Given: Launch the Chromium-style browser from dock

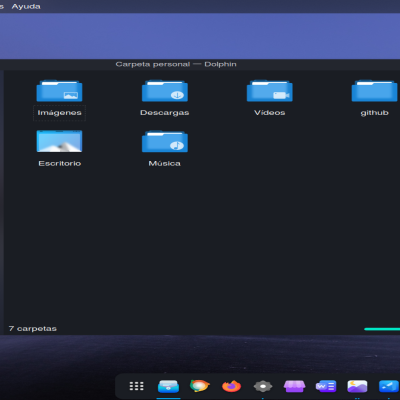Looking at the screenshot, I should point(200,386).
